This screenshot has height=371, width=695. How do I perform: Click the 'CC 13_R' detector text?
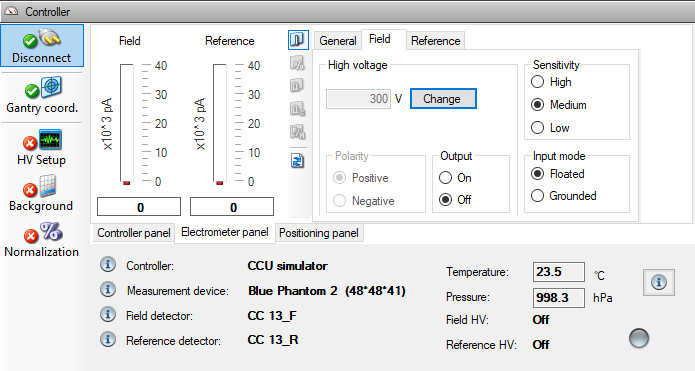pos(273,340)
